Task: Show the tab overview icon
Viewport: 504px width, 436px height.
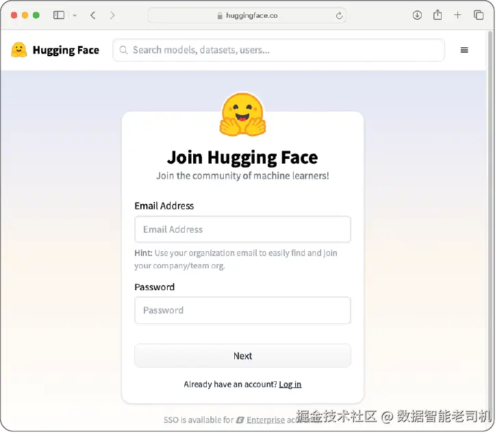Action: pos(479,15)
